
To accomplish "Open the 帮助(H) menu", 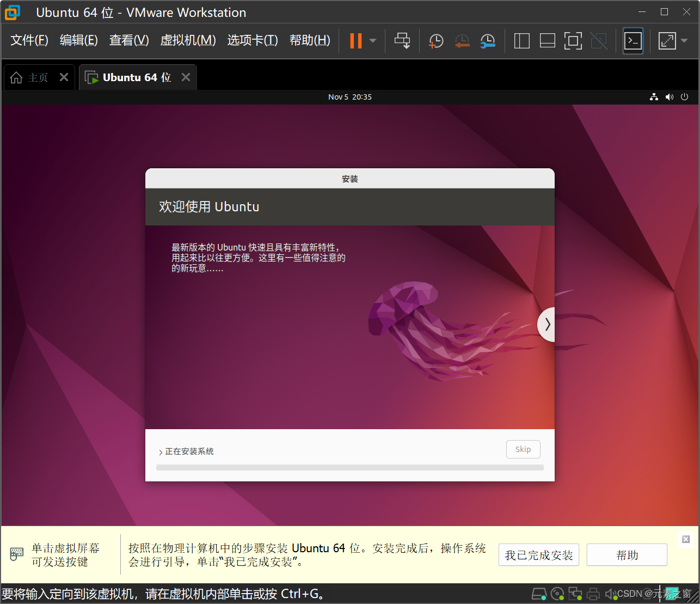I will pyautogui.click(x=310, y=40).
